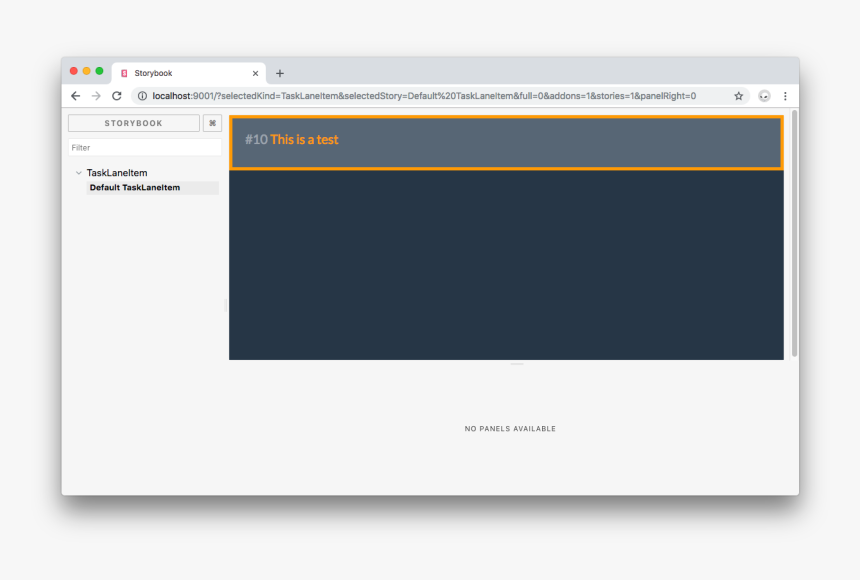
Task: Open the browser profile avatar
Action: 764,96
